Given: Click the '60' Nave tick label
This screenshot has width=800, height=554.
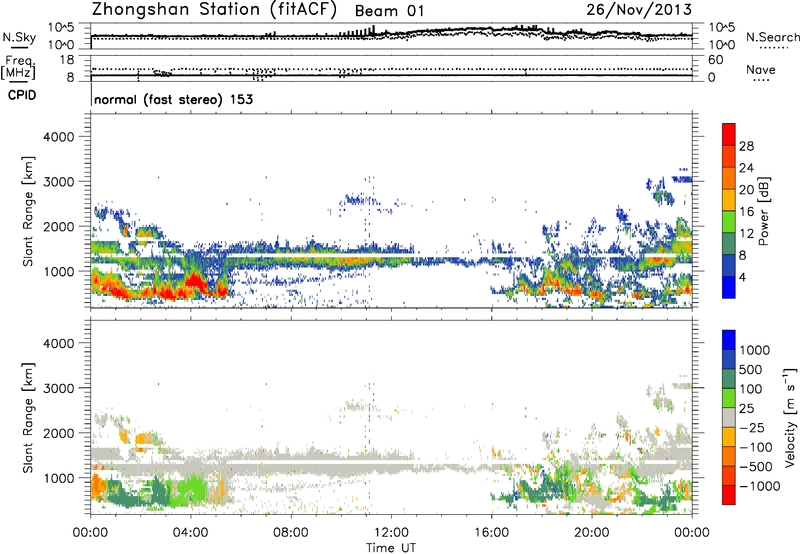Looking at the screenshot, I should tap(715, 60).
